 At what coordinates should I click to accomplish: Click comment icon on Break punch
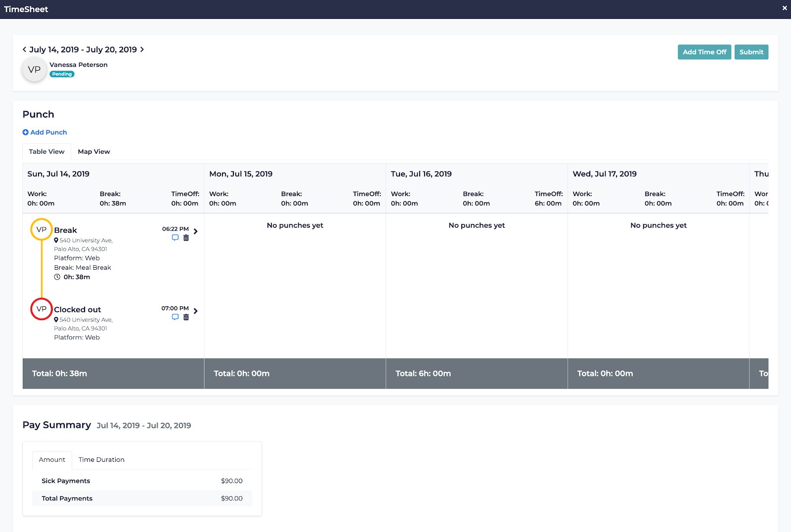point(175,238)
